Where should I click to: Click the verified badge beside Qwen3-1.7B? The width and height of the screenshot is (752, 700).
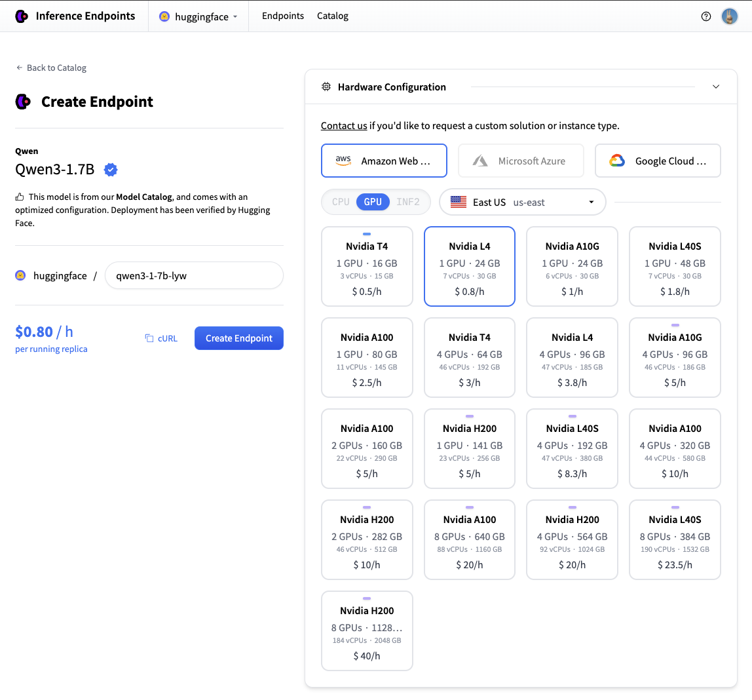(x=111, y=169)
